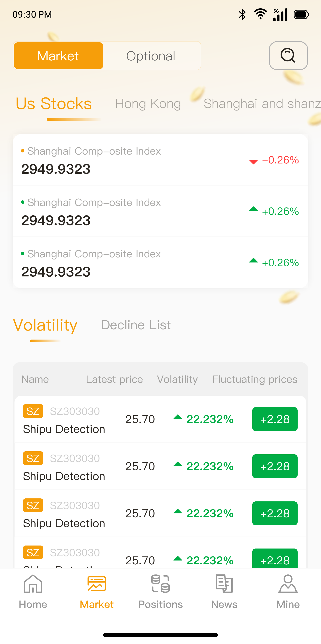Open Positions coins icon
This screenshot has width=321, height=644.
click(160, 584)
